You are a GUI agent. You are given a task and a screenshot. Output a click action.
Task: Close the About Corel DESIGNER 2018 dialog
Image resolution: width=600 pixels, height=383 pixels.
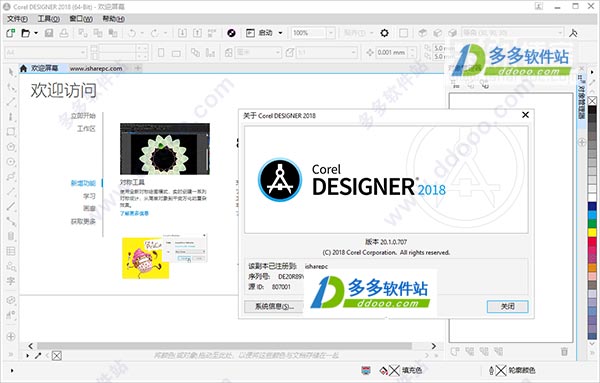pos(525,115)
